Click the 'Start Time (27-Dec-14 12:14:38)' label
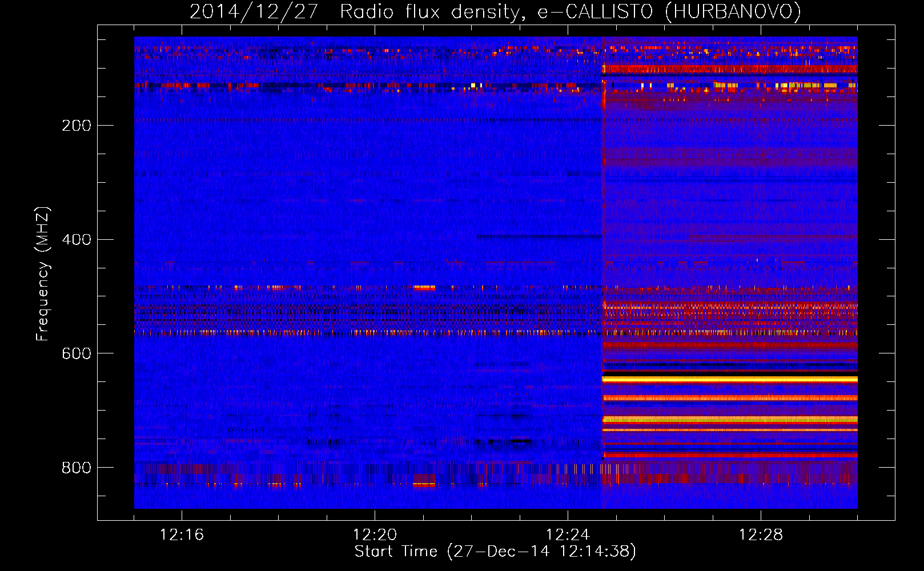924x571 pixels. pos(495,552)
